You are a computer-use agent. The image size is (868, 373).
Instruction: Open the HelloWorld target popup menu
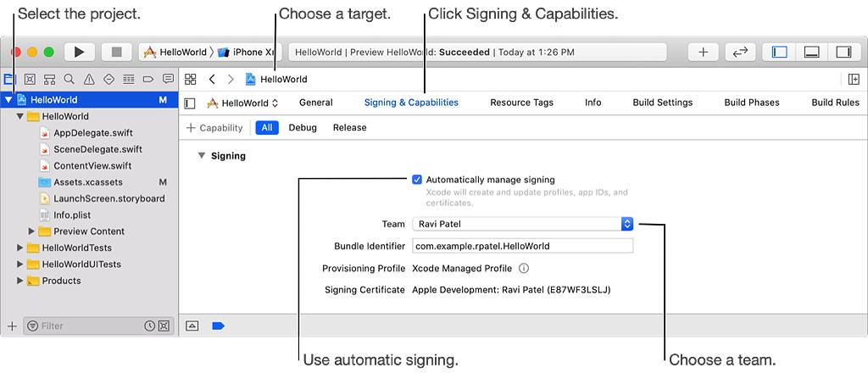click(242, 103)
